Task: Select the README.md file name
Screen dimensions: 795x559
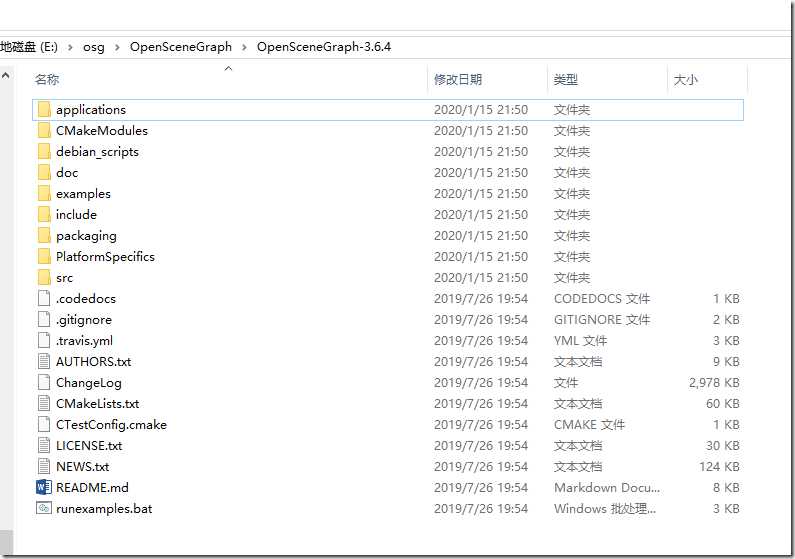Action: 92,488
